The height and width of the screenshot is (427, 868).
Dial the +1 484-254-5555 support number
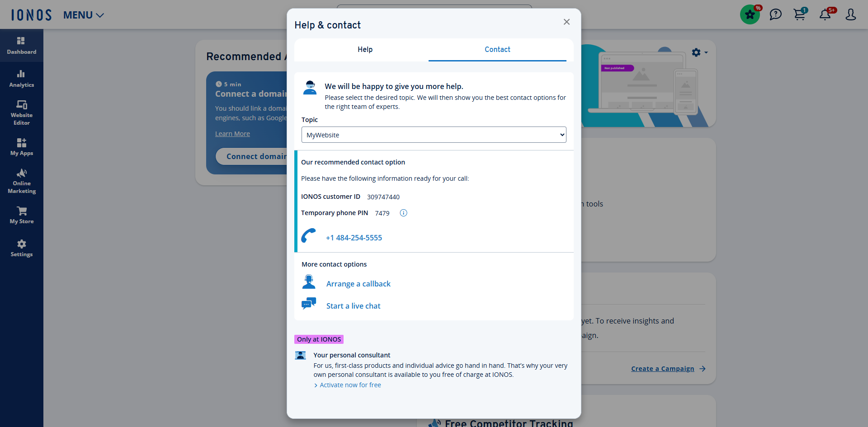tap(354, 237)
